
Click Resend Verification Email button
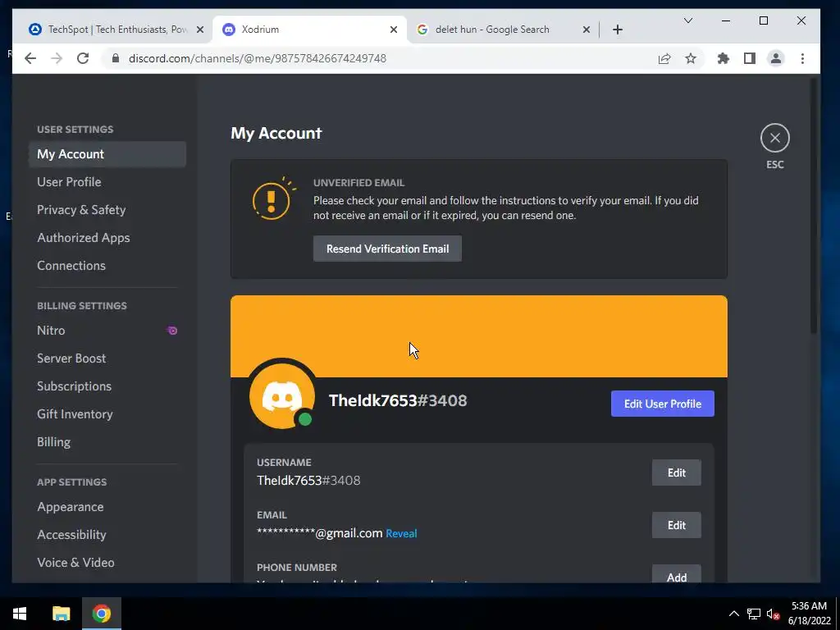387,249
